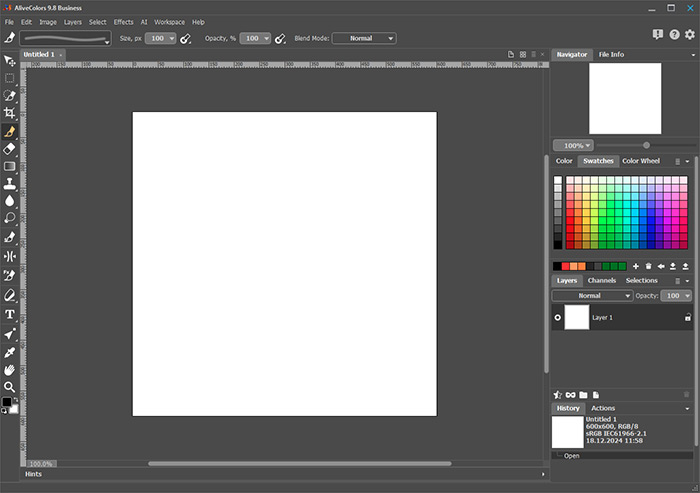Open the 100% zoom dropdown in Navigator

click(573, 146)
